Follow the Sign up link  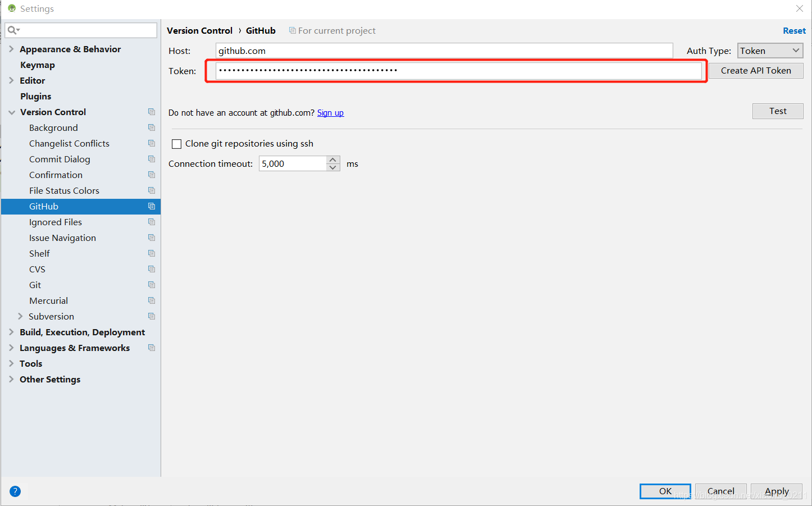330,112
